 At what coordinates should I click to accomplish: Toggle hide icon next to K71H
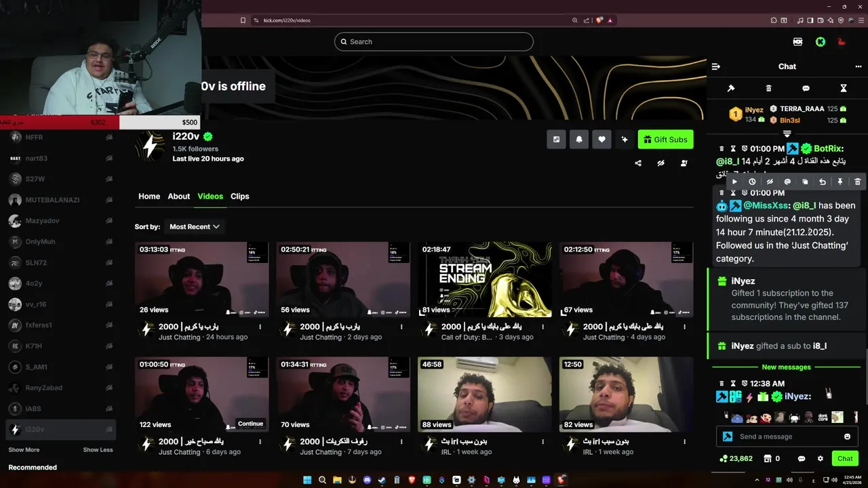(108, 346)
